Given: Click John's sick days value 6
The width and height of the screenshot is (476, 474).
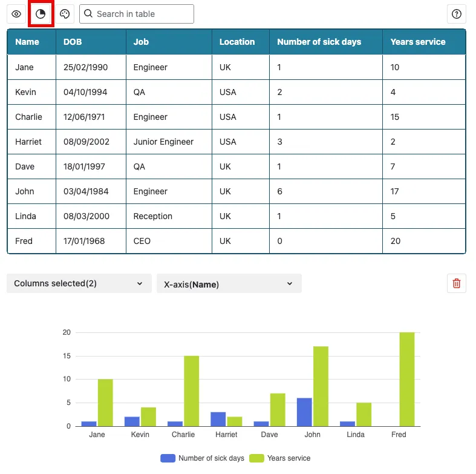Looking at the screenshot, I should 279,191.
